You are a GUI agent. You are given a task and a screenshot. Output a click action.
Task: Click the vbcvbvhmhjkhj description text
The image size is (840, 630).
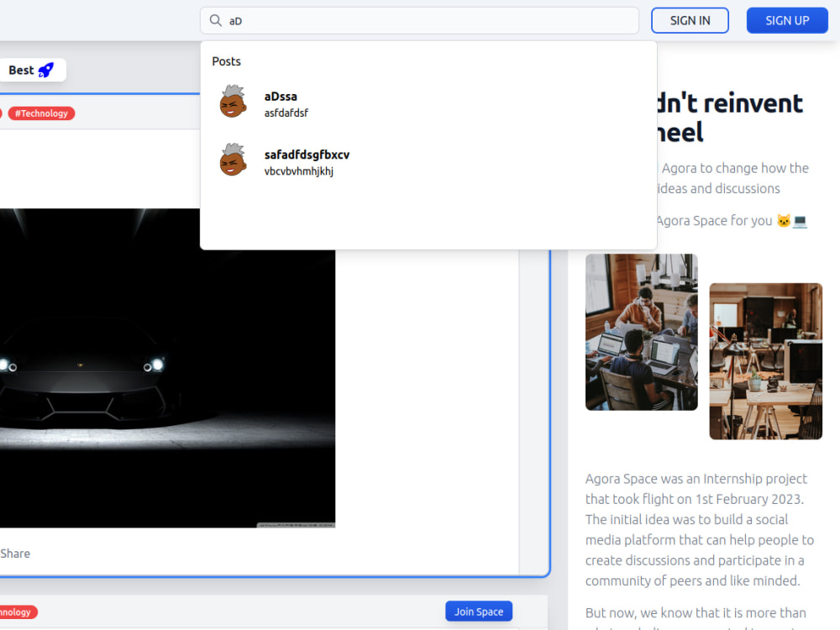point(299,171)
